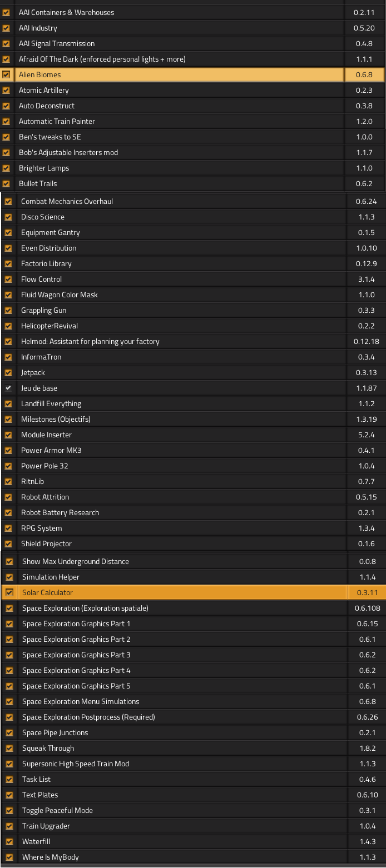Select the Train Upgrader mod
Viewport: 386px width, 868px height.
182,826
